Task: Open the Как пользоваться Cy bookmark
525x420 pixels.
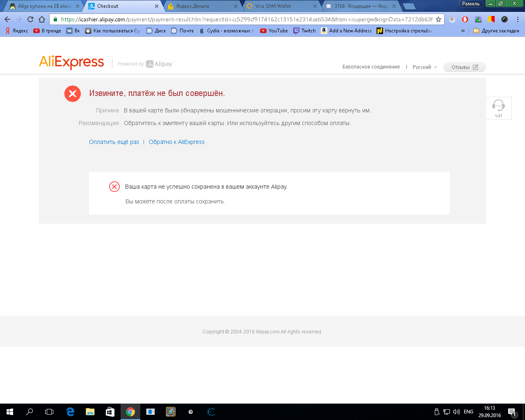Action: [113, 31]
